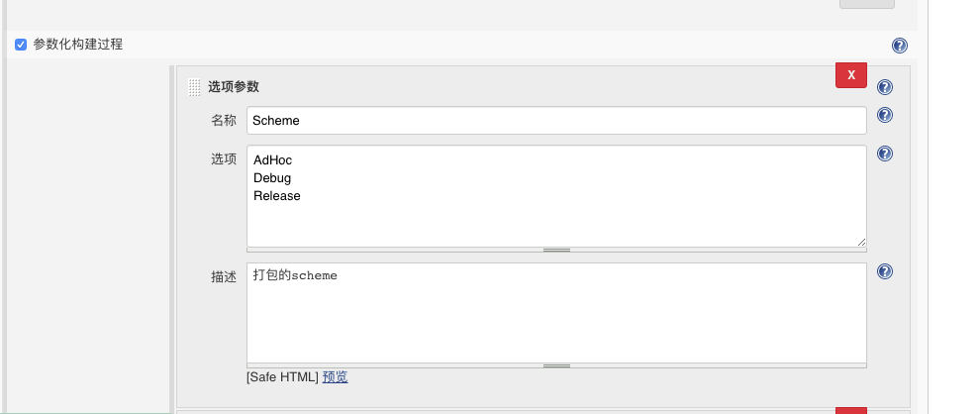Click the partially visible gray button at top
The height and width of the screenshot is (414, 980).
tap(867, 4)
